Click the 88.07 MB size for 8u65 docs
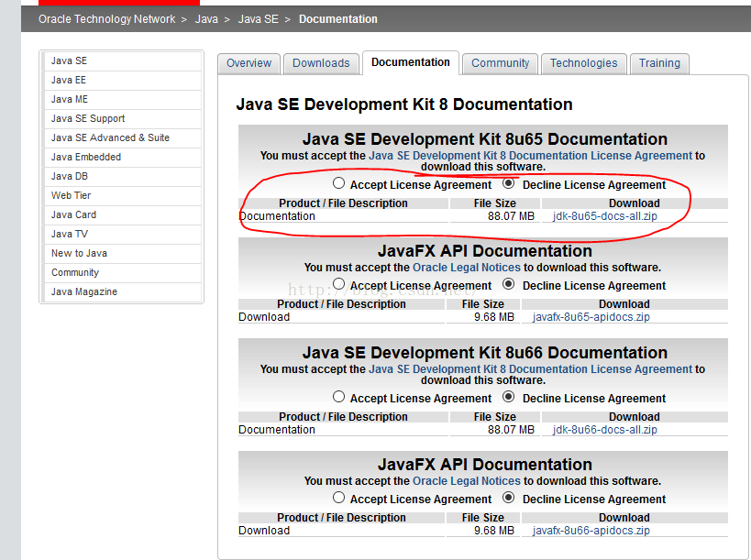The width and height of the screenshot is (751, 560). 511,216
